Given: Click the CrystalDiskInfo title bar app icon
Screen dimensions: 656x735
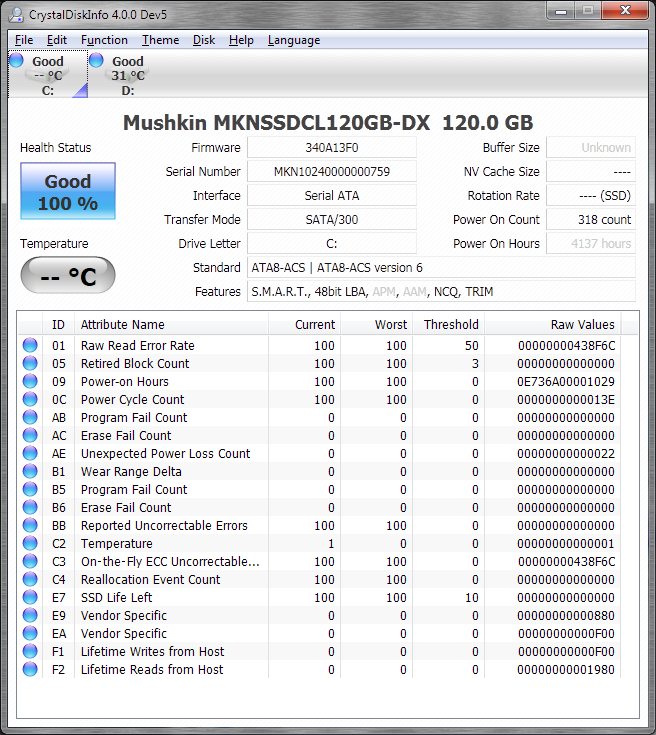Looking at the screenshot, I should [16, 15].
